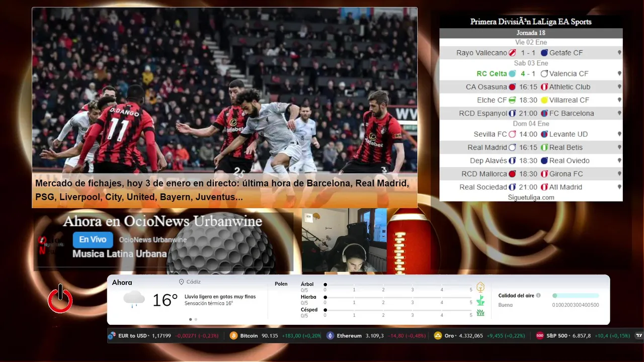Screen dimensions: 644x362
Task: Click the map pin on Real Madrid row
Action: click(619, 147)
